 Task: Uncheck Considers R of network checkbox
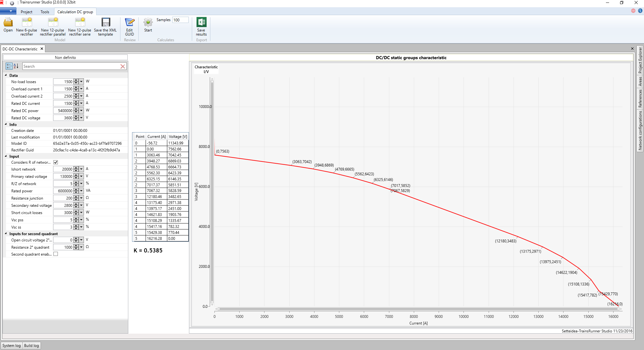(x=56, y=162)
